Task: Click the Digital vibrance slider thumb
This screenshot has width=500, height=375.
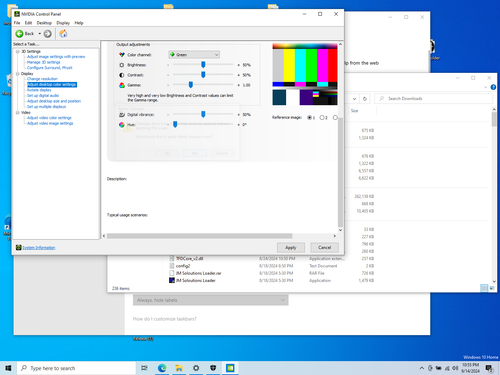Action: pyautogui.click(x=203, y=114)
